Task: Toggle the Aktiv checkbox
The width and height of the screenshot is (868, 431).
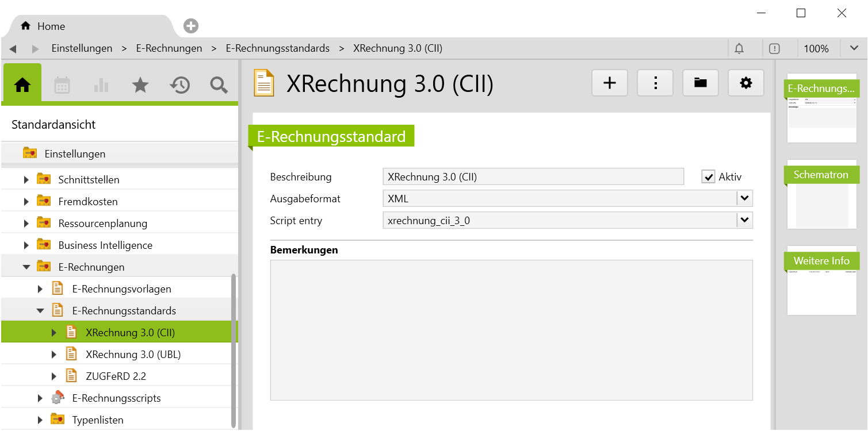Action: pyautogui.click(x=708, y=177)
